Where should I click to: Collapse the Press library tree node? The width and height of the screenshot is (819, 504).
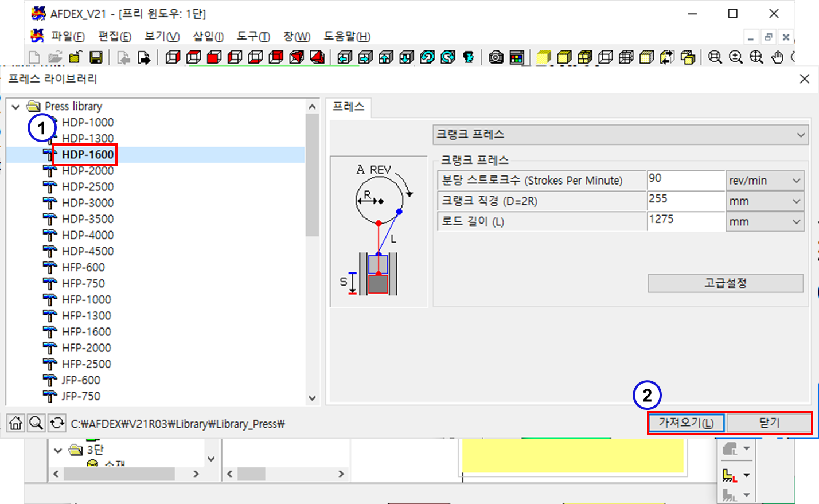(x=16, y=107)
